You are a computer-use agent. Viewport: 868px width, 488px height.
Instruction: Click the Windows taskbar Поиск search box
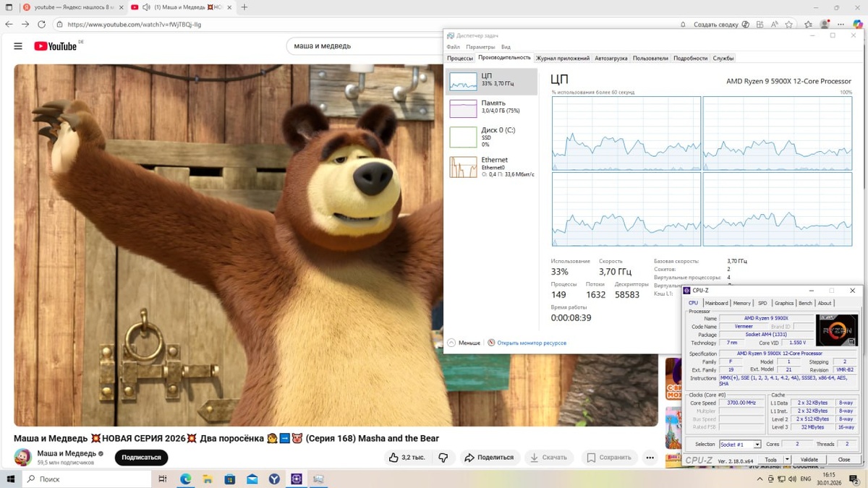point(87,479)
